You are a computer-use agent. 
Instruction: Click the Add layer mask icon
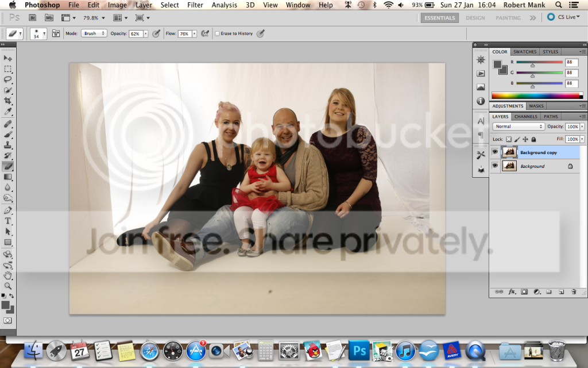click(x=524, y=292)
